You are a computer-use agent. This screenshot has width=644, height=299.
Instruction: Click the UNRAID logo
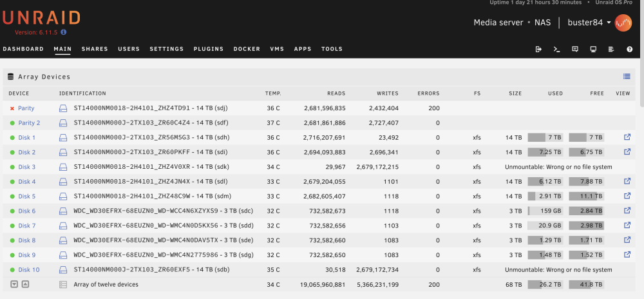(x=41, y=18)
